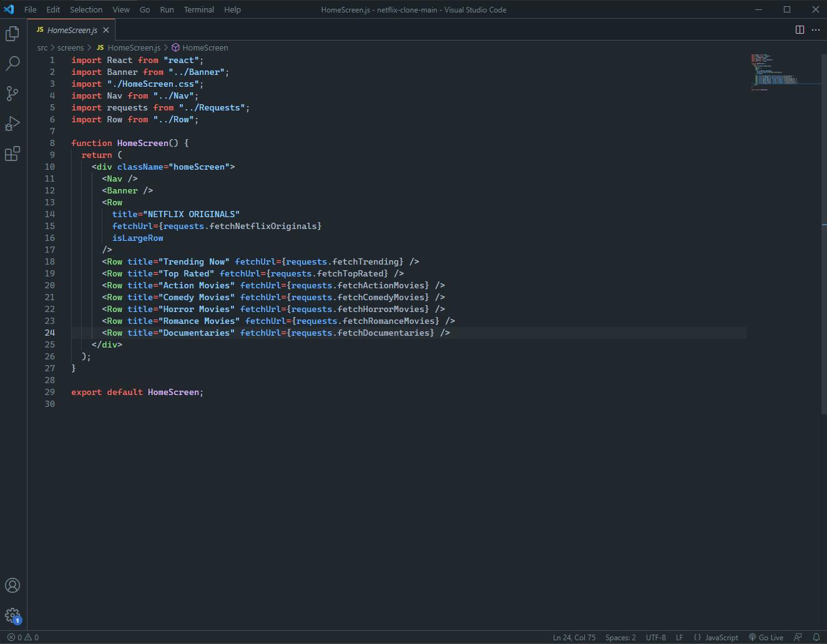This screenshot has width=827, height=644.
Task: Open the Edit menu
Action: click(x=53, y=9)
